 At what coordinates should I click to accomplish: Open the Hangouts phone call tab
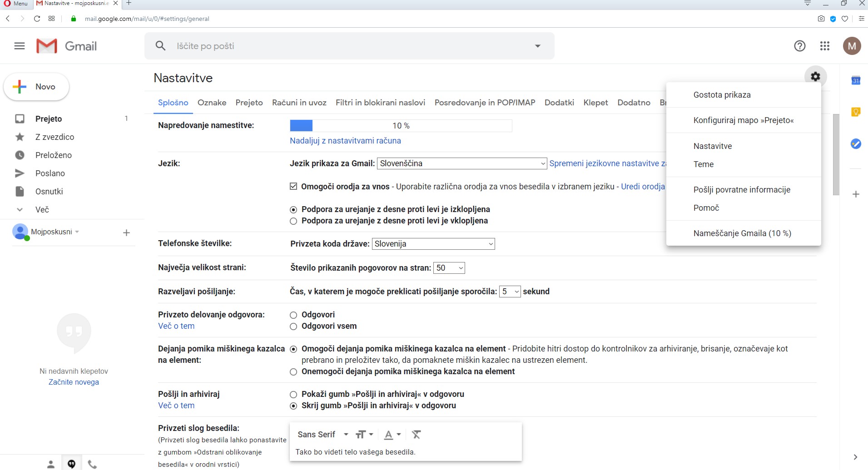point(92,464)
